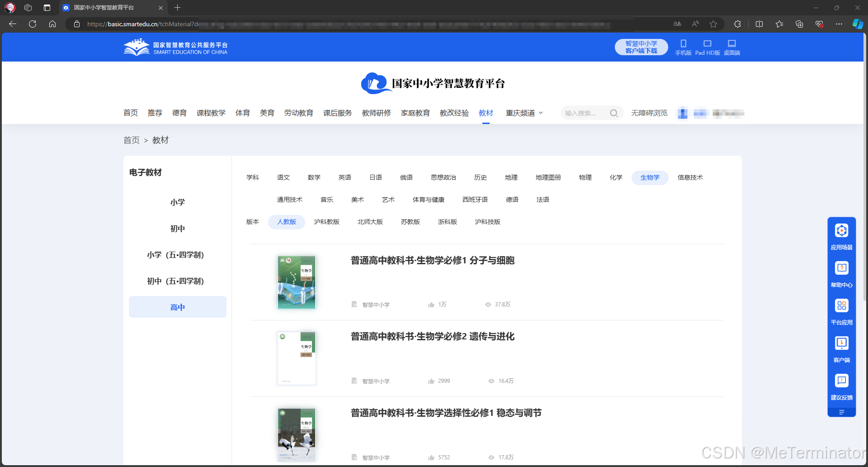Open 必修2 遗传与进化 textbook title

(x=433, y=337)
